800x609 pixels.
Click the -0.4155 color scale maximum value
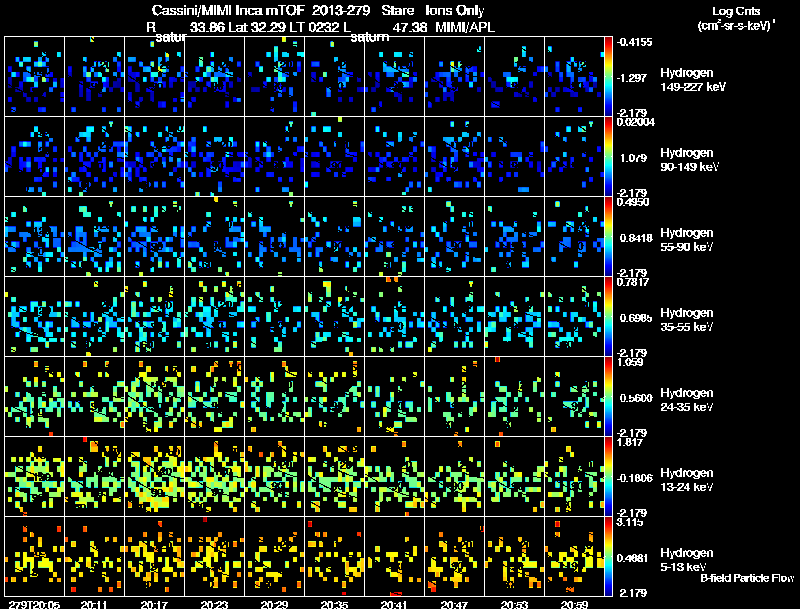[x=634, y=42]
